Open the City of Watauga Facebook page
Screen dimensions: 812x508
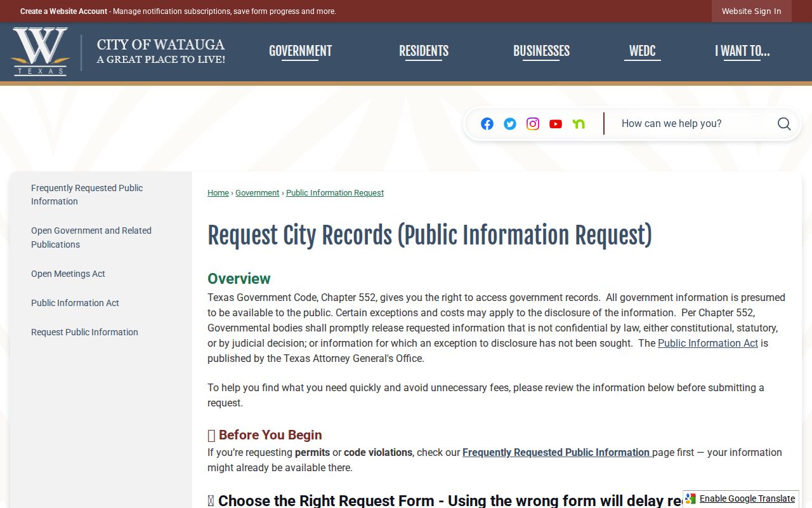tap(487, 124)
